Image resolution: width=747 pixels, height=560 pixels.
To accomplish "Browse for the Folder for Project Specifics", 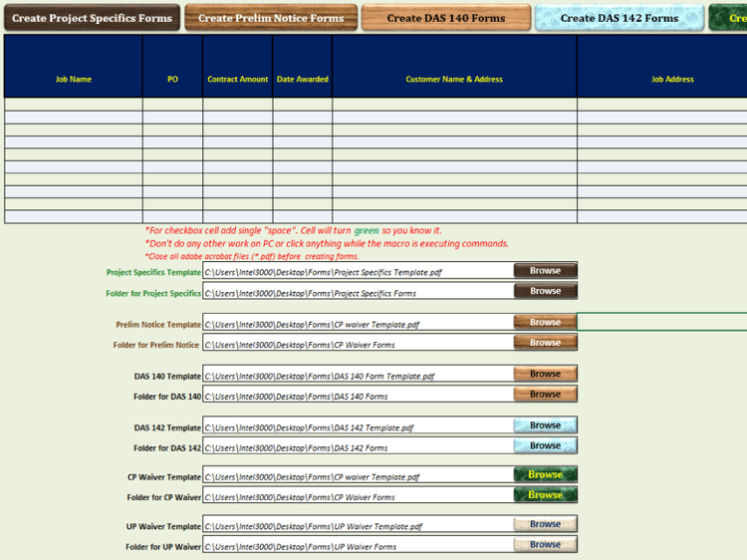I will point(546,291).
